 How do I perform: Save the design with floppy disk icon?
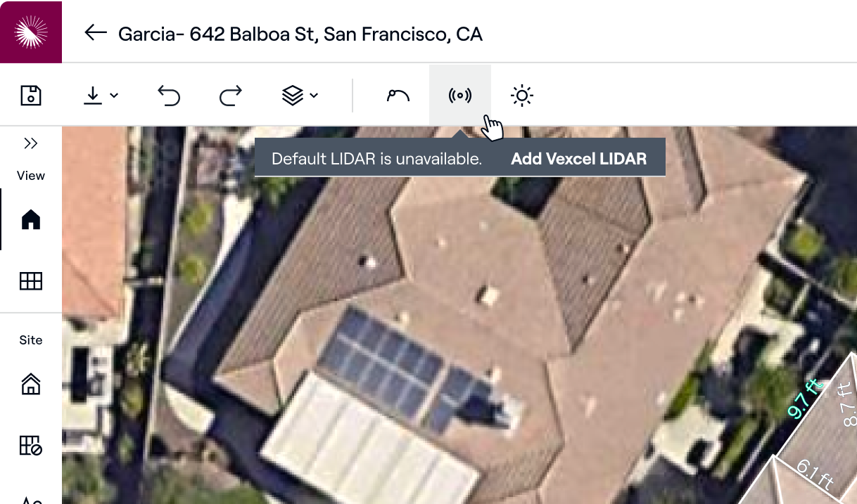point(31,96)
